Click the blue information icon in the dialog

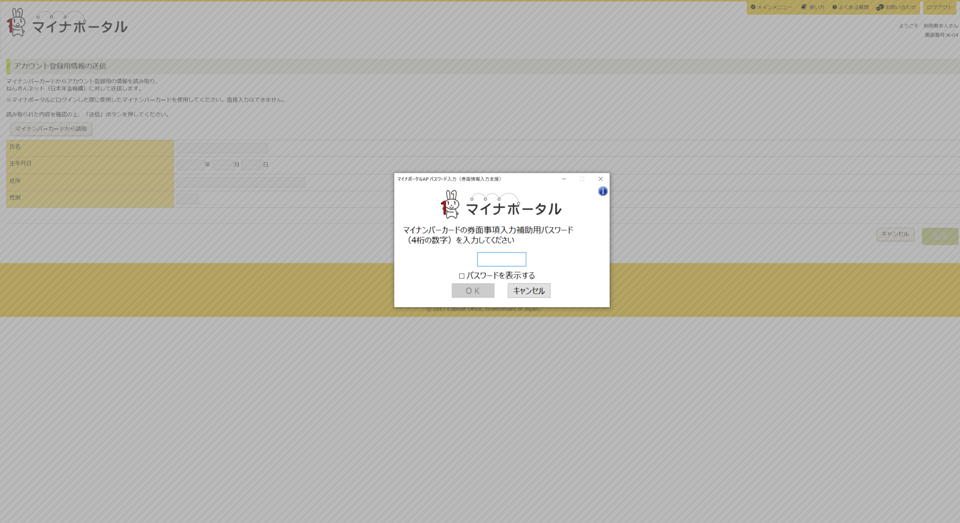tap(602, 191)
